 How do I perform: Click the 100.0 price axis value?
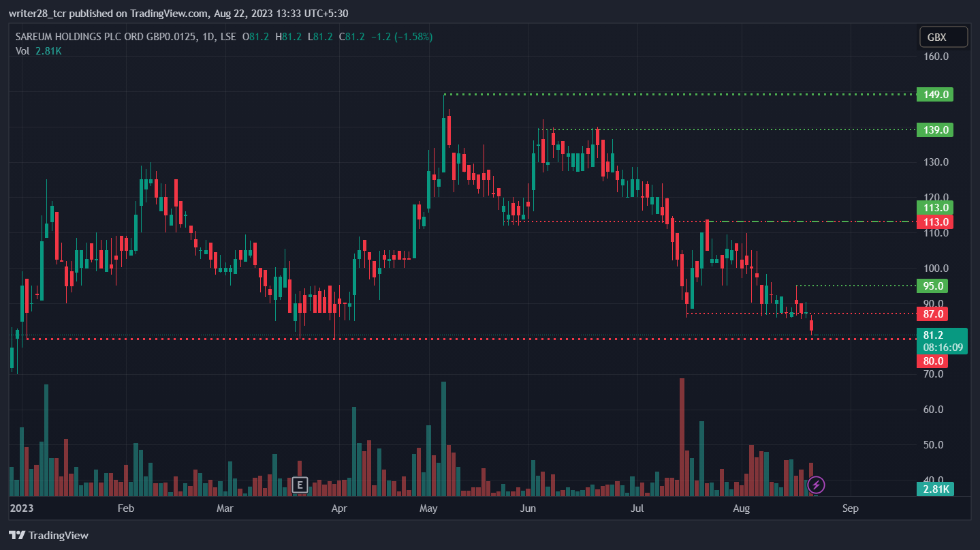tap(935, 268)
